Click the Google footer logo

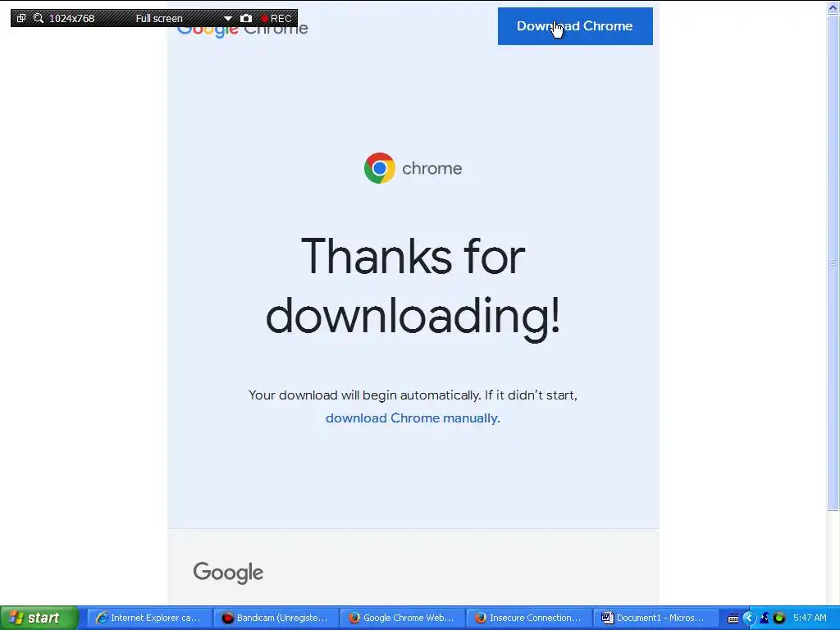pos(228,573)
